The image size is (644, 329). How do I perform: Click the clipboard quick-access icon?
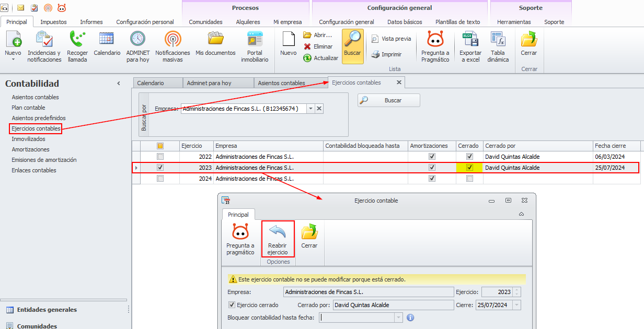point(34,8)
